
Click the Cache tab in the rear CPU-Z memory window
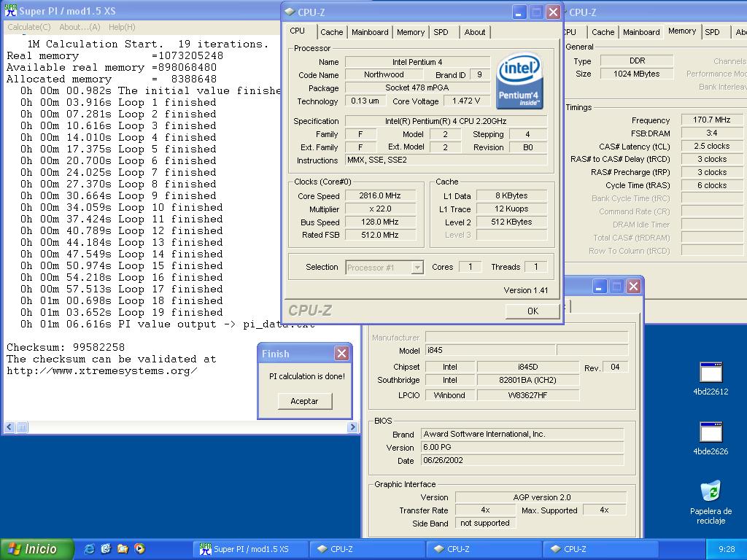click(x=603, y=32)
